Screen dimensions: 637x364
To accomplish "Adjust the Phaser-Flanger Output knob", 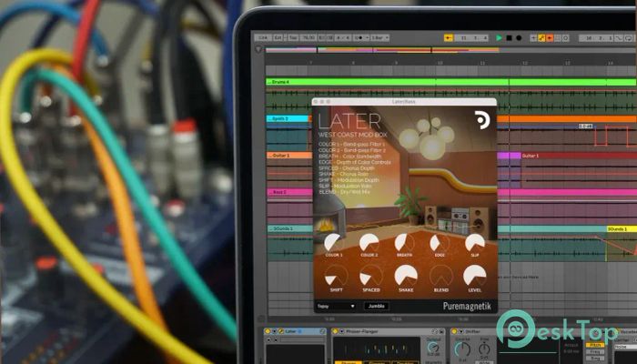I will [x=433, y=348].
